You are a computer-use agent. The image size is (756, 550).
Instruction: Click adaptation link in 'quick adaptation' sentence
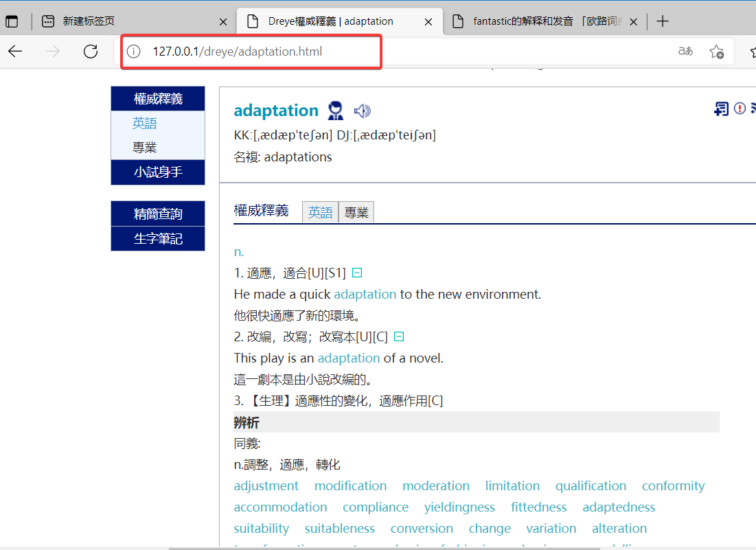[365, 294]
